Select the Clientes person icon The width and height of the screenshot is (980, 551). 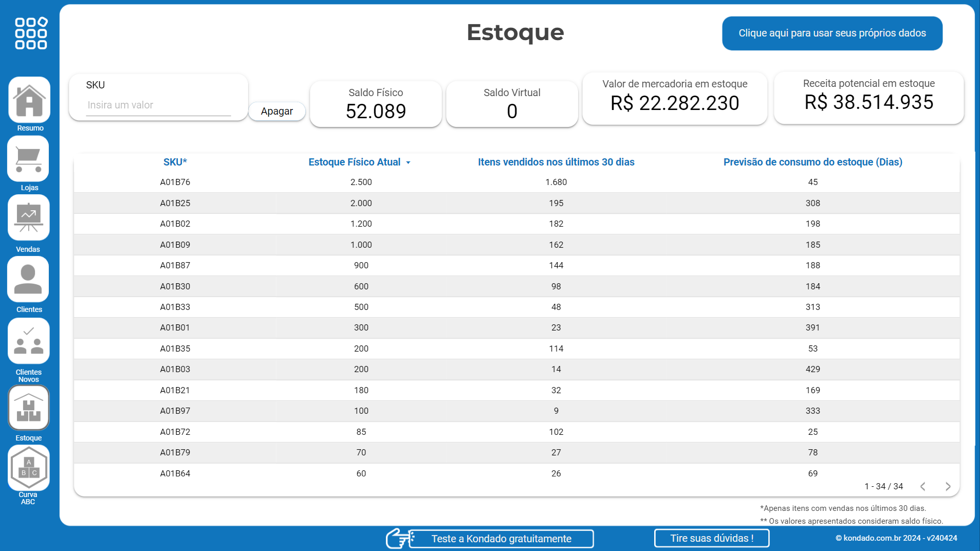click(28, 279)
